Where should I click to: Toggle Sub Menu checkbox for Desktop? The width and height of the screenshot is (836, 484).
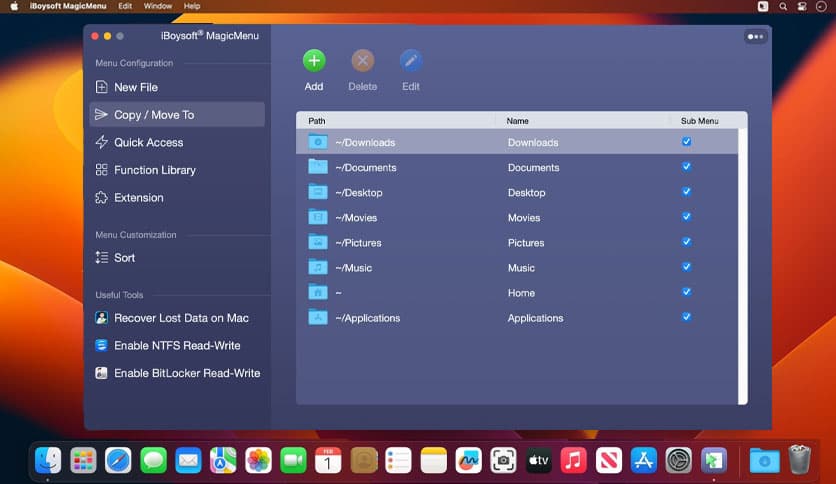pyautogui.click(x=686, y=192)
